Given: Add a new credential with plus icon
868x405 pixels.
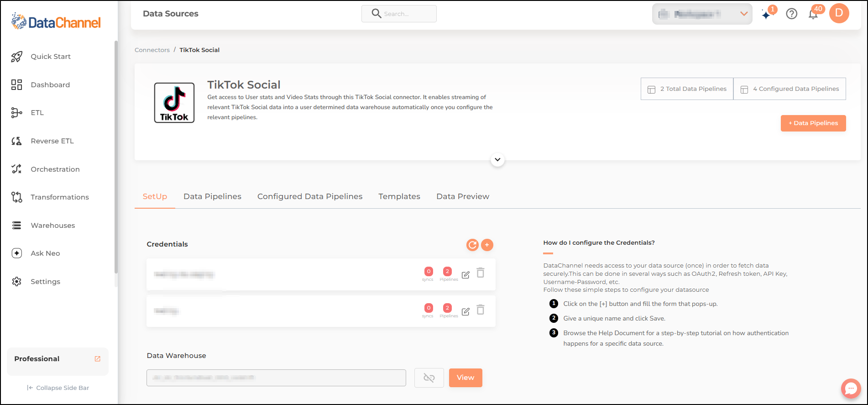Looking at the screenshot, I should 487,245.
